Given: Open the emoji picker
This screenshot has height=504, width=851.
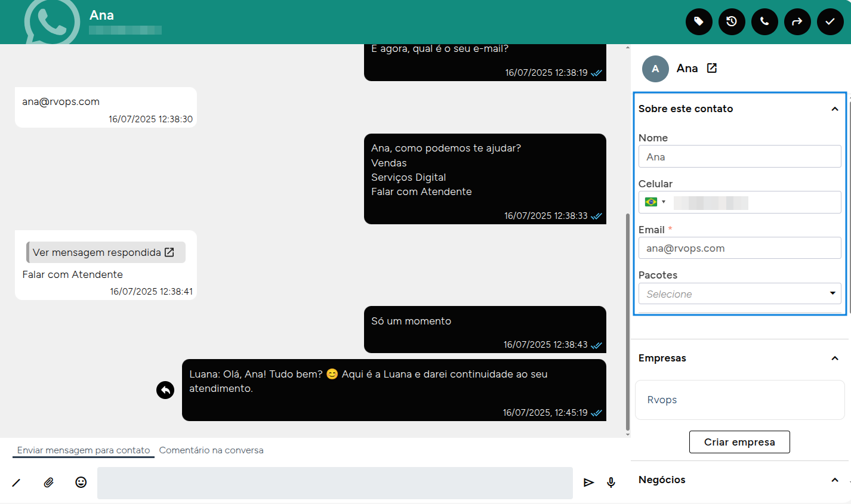Looking at the screenshot, I should 81,483.
